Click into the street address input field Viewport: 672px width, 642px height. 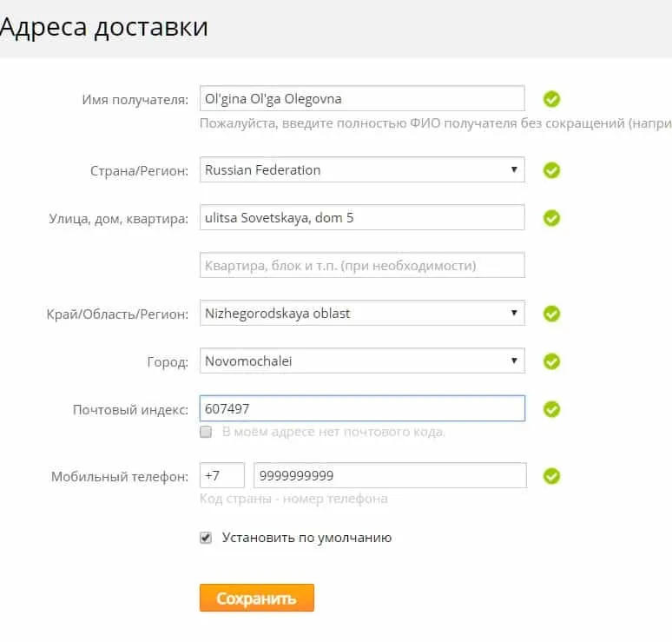[362, 217]
